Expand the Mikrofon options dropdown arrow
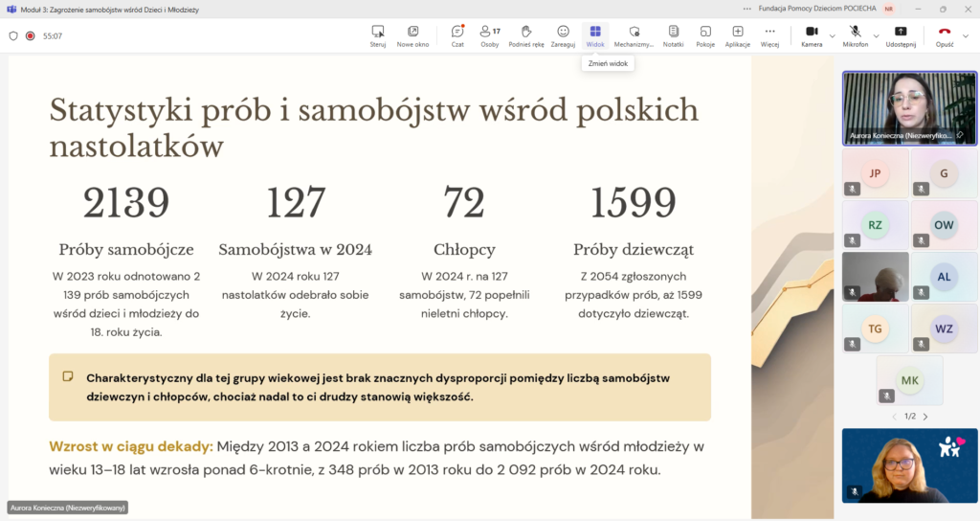Viewport: 980px width, 521px height. [x=876, y=36]
